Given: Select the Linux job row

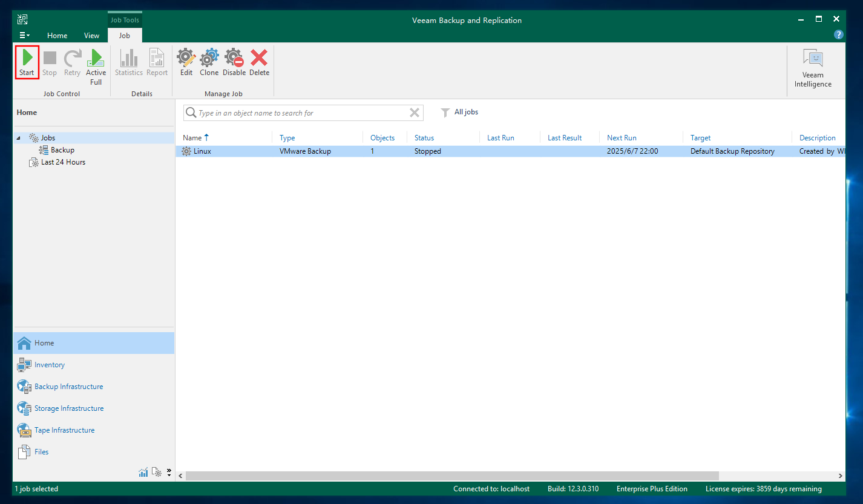Looking at the screenshot, I should (511, 151).
